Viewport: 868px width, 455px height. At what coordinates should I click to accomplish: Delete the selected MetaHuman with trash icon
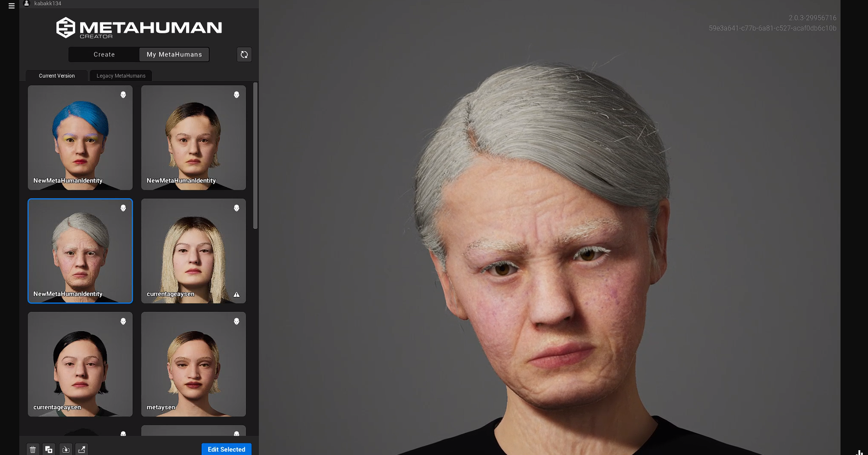pyautogui.click(x=33, y=449)
